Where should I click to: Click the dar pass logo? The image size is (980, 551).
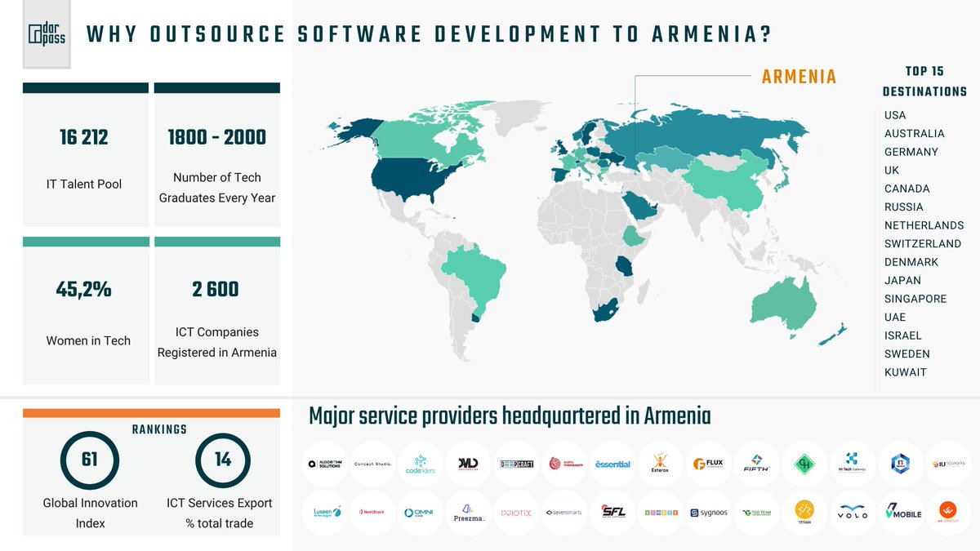(x=47, y=34)
